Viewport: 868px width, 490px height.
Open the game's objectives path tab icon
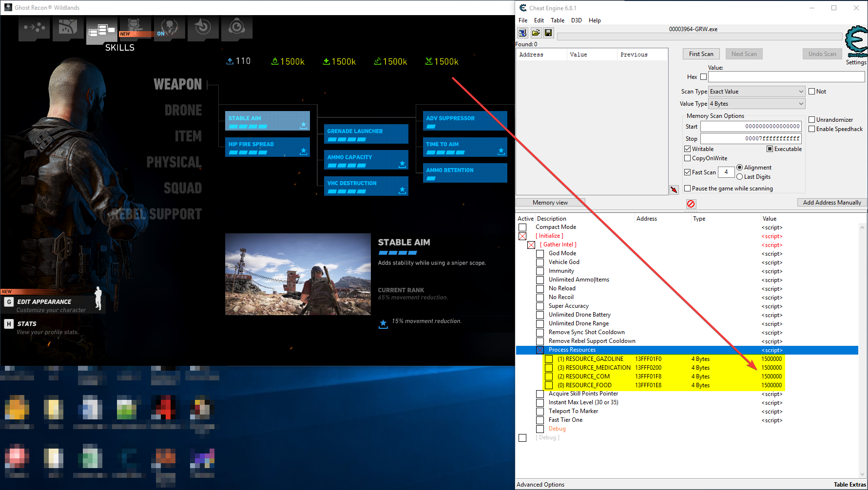click(34, 28)
